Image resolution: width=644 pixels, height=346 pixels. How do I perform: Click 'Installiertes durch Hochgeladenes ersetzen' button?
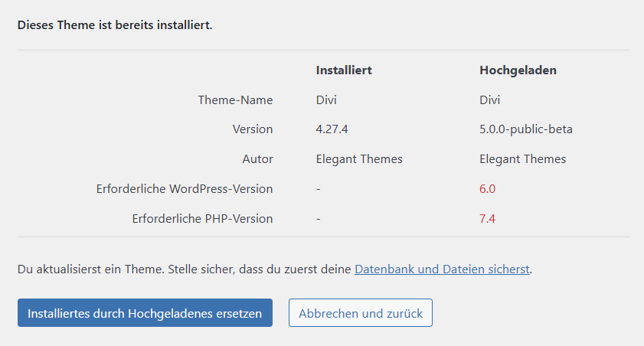coord(145,313)
